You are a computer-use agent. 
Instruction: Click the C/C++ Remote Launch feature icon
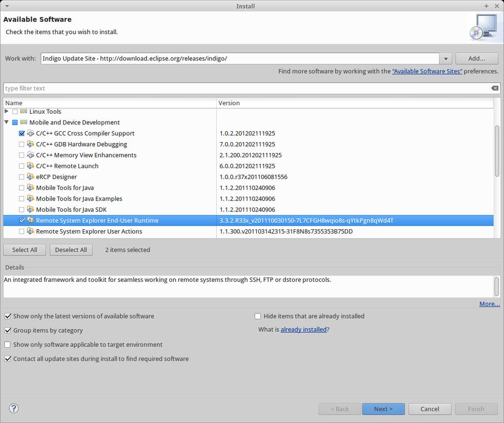coord(31,166)
